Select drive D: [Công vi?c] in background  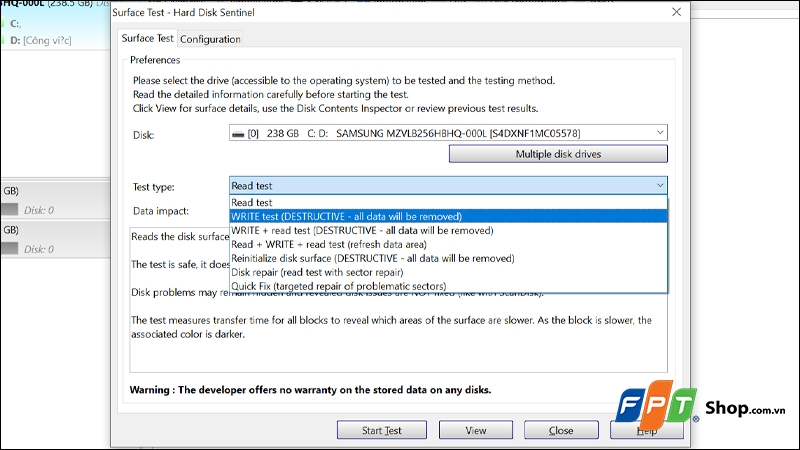41,40
